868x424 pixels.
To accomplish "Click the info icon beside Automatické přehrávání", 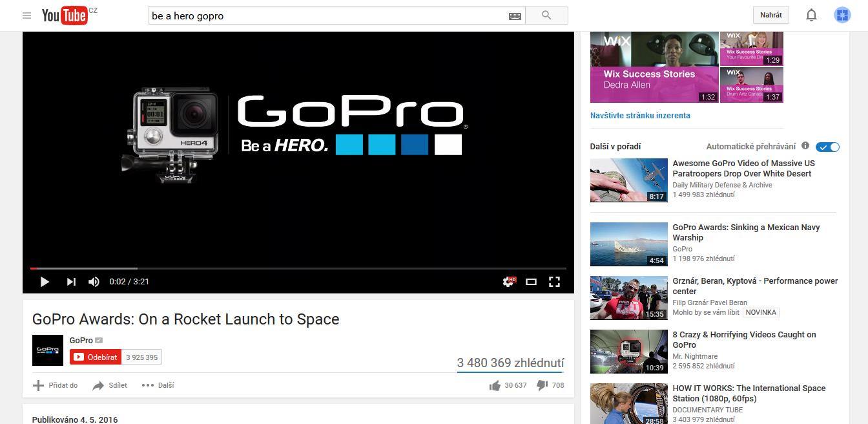I will (x=805, y=146).
